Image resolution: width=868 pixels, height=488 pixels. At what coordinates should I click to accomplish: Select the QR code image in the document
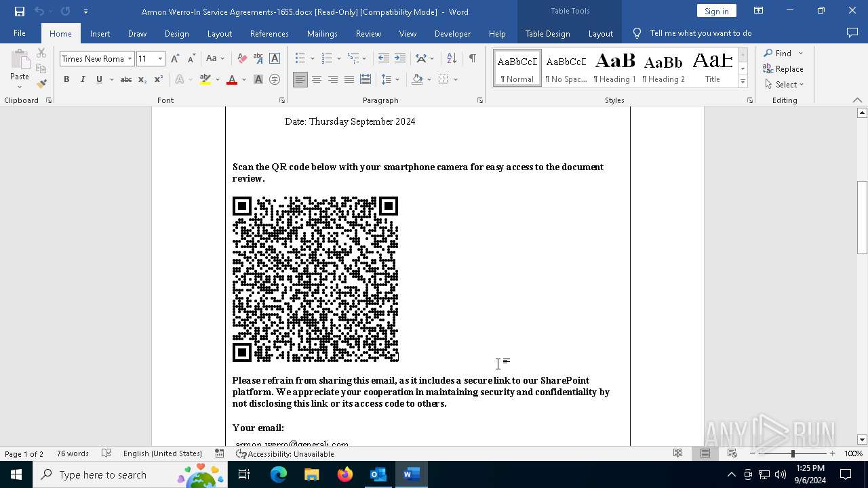[315, 279]
